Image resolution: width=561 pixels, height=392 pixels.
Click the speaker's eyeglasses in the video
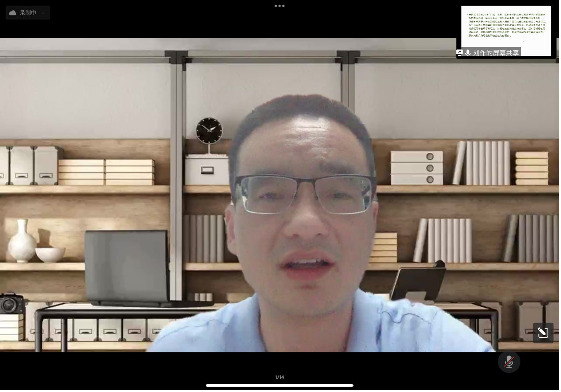[x=305, y=194]
